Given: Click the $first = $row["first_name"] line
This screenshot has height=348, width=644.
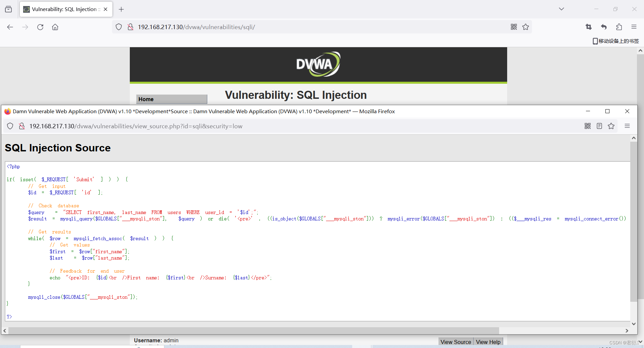Looking at the screenshot, I should [x=90, y=252].
